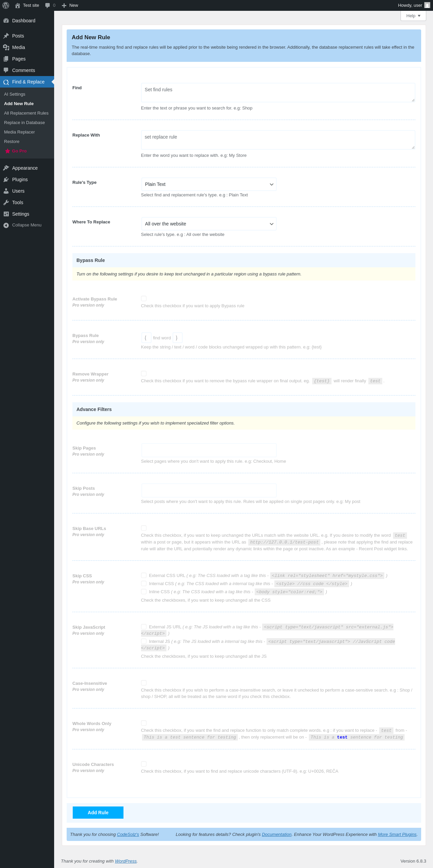The height and width of the screenshot is (868, 433).
Task: Enable the Whole Words Only checkbox
Action: tap(144, 723)
